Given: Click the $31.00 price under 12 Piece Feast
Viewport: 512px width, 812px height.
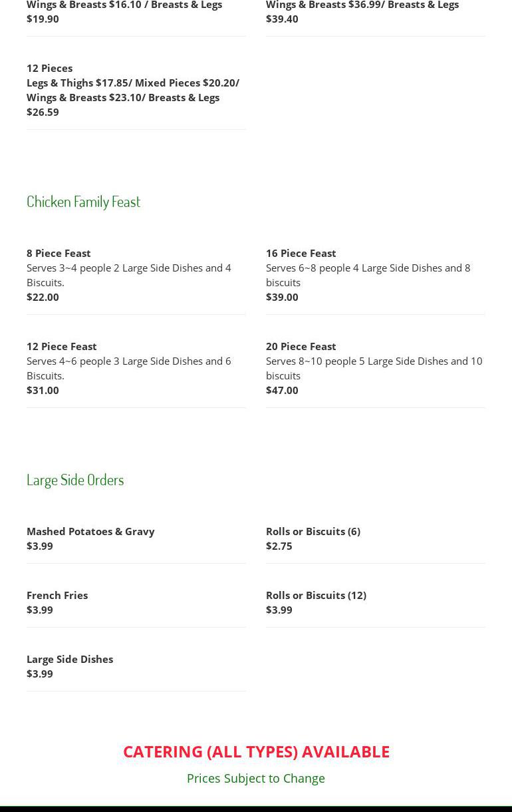Looking at the screenshot, I should 43,390.
